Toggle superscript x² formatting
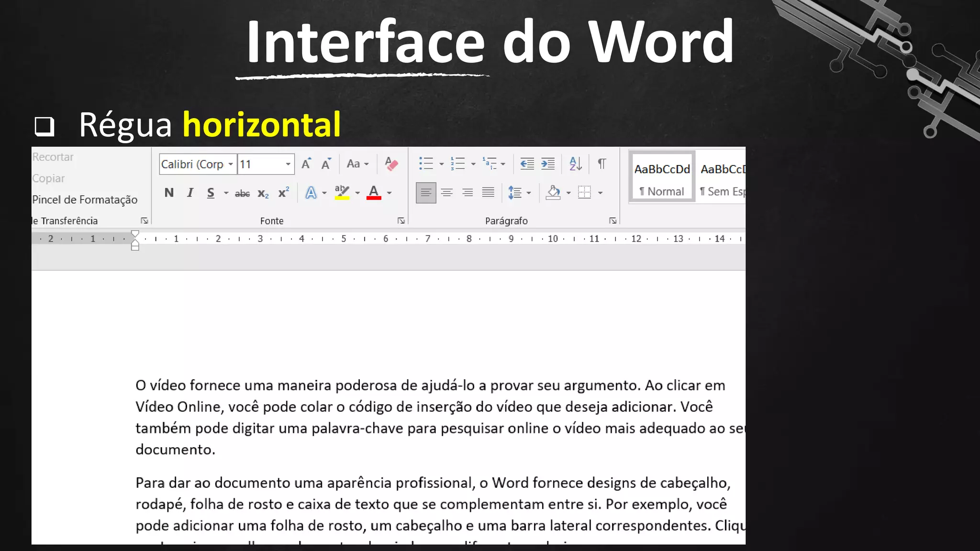The image size is (980, 551). 284,193
